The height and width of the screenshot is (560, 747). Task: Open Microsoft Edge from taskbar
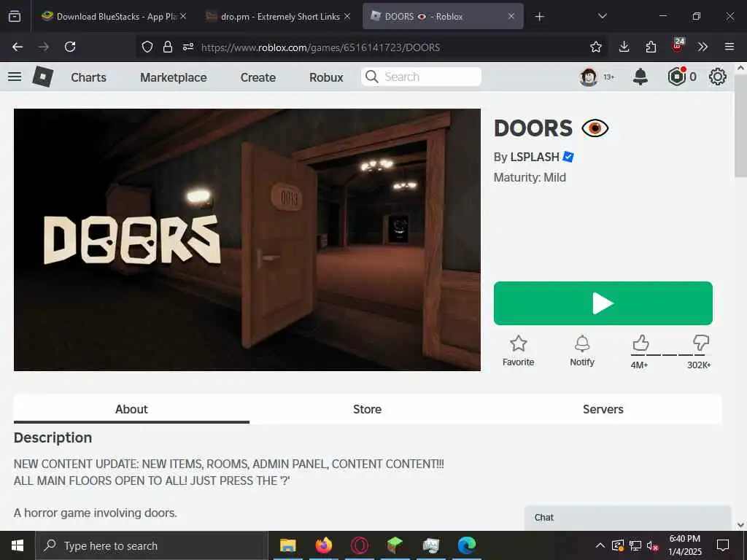click(466, 545)
